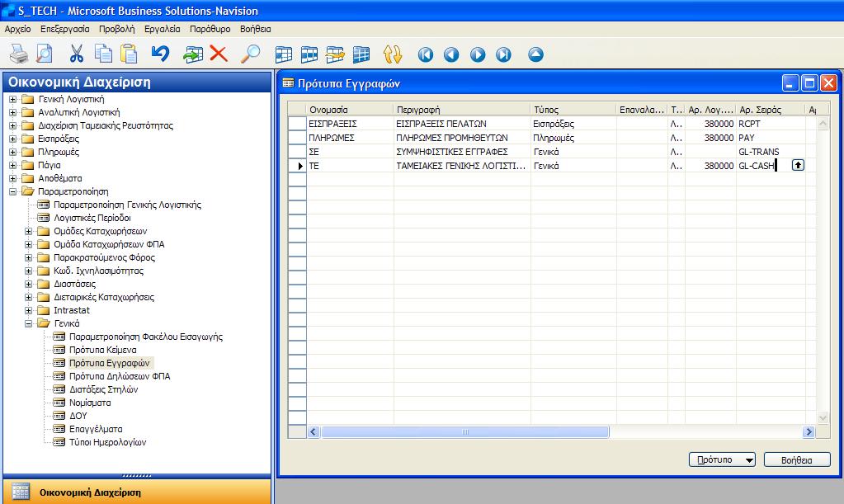
Task: Open Πρότυπα Κείμενα in tree
Action: coord(103,350)
